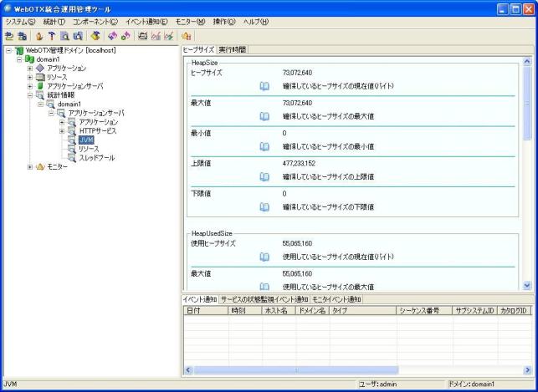Click book icon under 上限値 row
The image size is (538, 392).
click(x=264, y=176)
